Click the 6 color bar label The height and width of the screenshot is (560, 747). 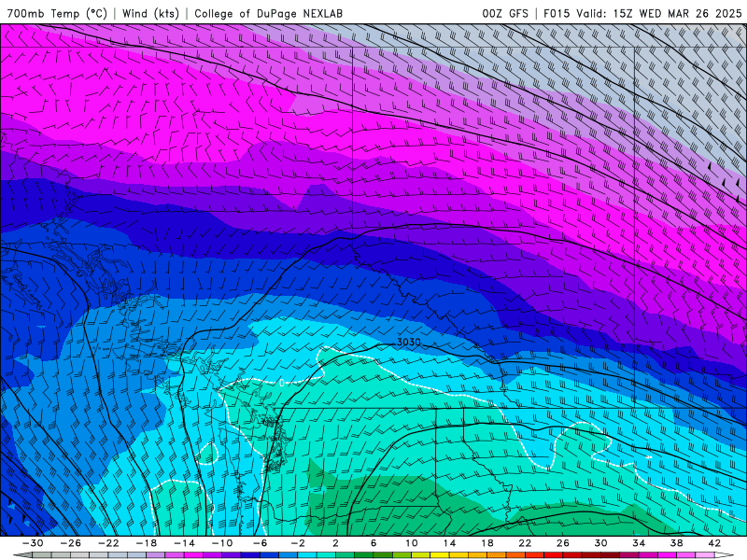pos(373,543)
